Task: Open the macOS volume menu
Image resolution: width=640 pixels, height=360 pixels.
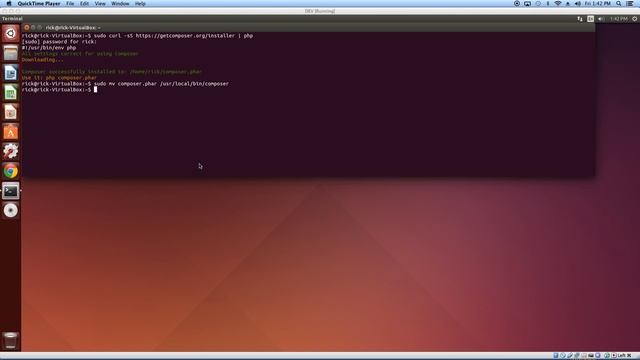Action: pyautogui.click(x=578, y=3)
